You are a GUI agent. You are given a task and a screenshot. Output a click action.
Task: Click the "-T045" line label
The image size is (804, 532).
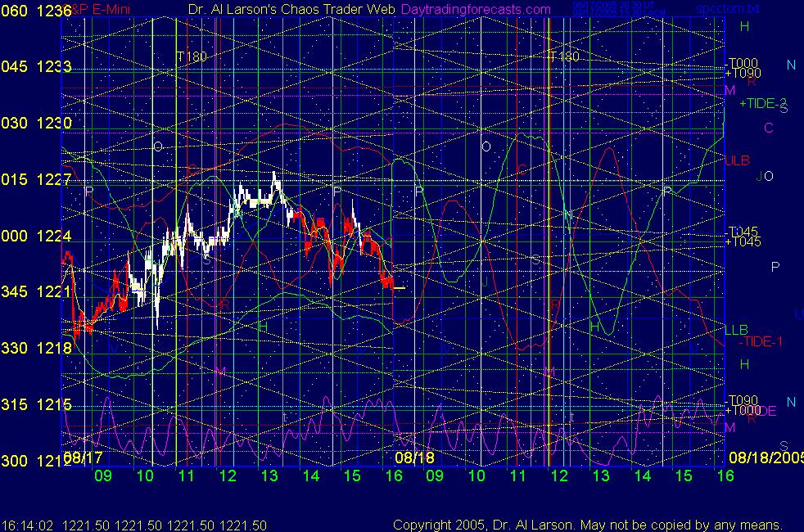click(742, 232)
